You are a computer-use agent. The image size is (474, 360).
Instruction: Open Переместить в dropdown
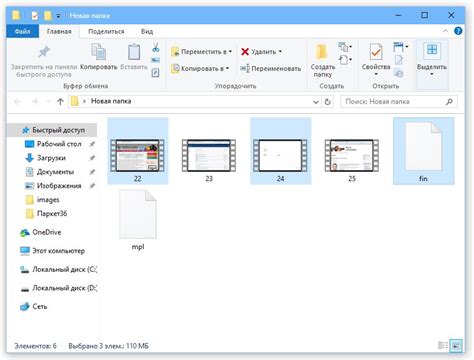pyautogui.click(x=201, y=52)
